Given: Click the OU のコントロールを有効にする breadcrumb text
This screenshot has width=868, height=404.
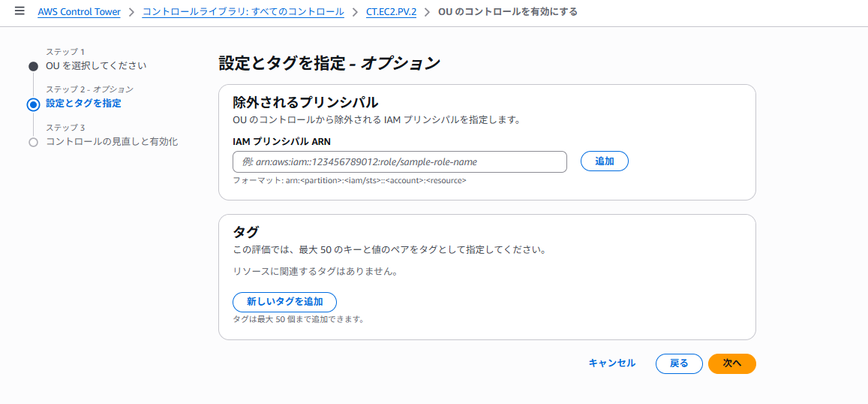Looking at the screenshot, I should coord(507,12).
